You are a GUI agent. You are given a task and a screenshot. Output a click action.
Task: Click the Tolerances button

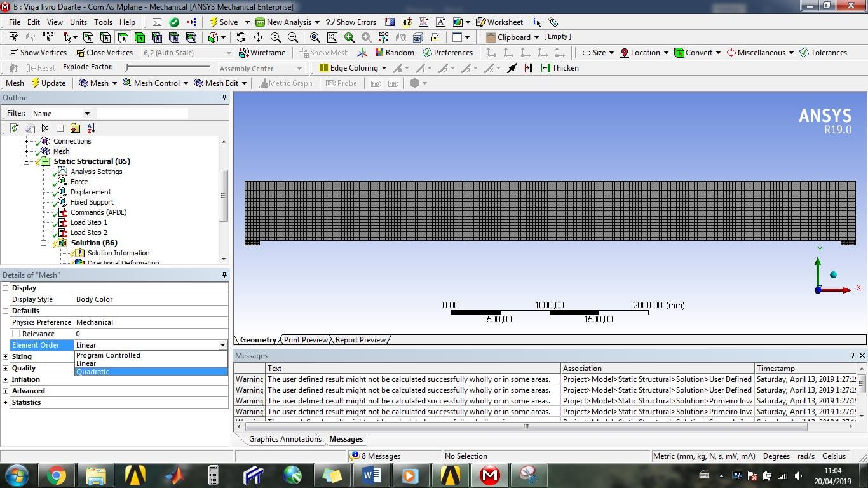coord(823,53)
